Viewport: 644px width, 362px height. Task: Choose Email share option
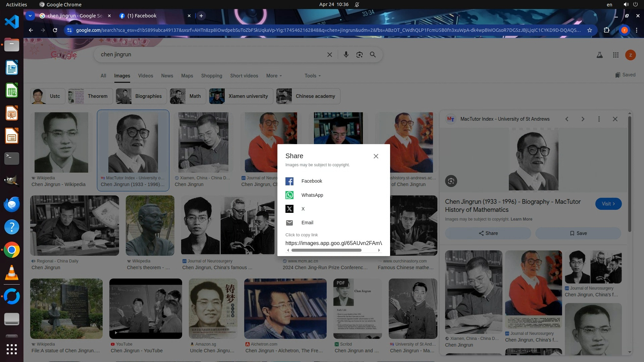click(307, 223)
